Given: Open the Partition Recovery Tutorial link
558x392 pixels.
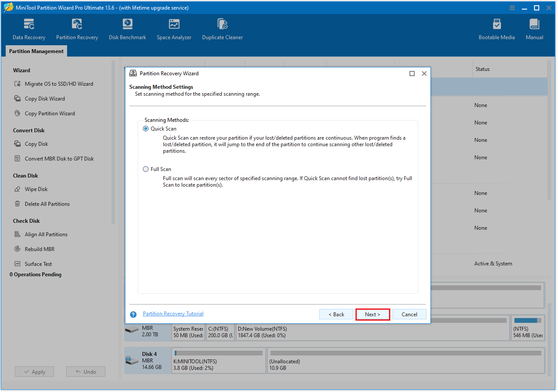Looking at the screenshot, I should [x=173, y=313].
